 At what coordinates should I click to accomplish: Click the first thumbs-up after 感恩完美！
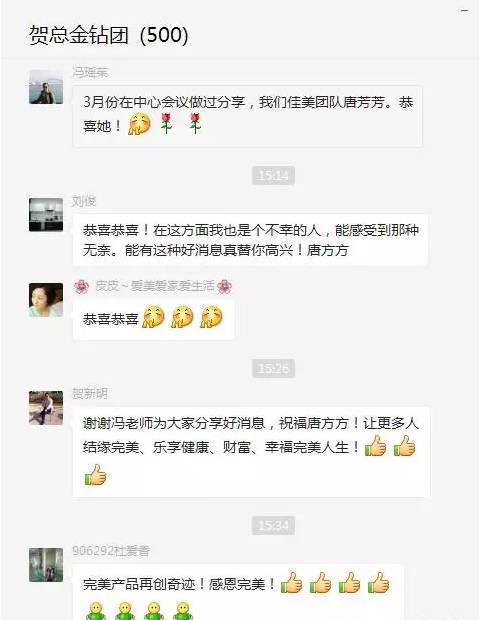(292, 582)
